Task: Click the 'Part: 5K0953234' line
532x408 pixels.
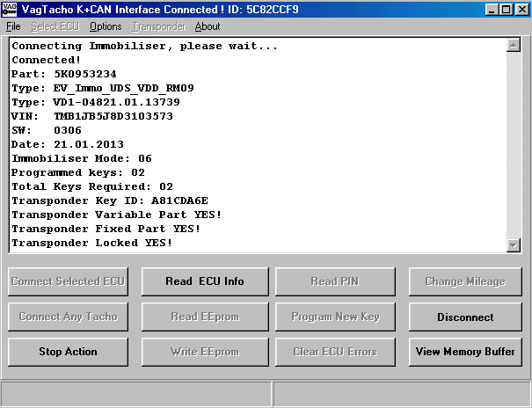Action: click(x=64, y=74)
